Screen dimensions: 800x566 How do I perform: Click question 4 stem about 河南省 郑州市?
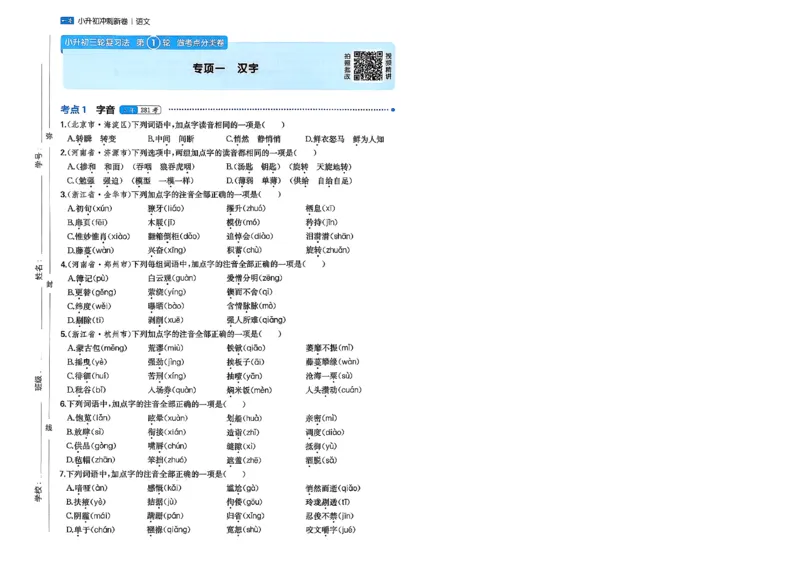click(193, 264)
